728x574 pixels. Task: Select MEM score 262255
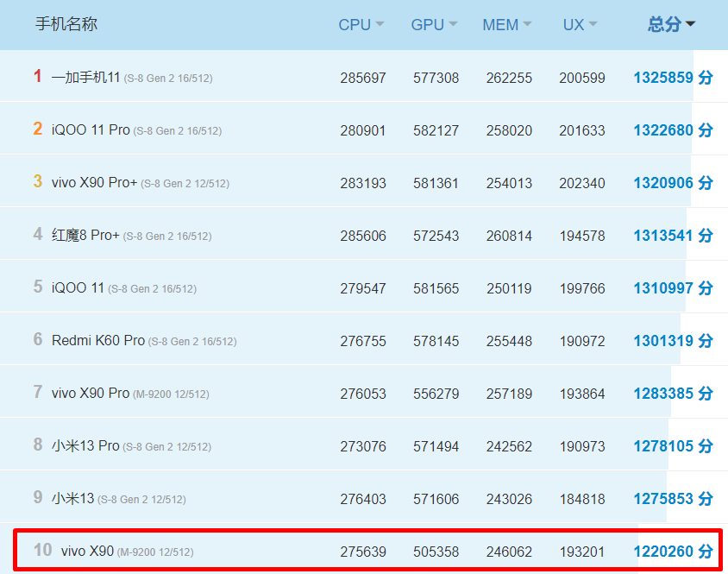click(x=509, y=78)
